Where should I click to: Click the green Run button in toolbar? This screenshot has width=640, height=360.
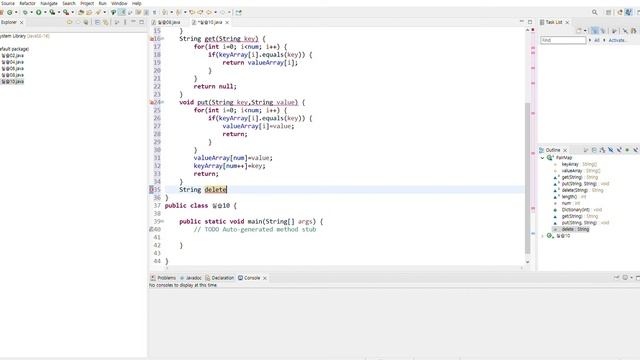point(38,12)
